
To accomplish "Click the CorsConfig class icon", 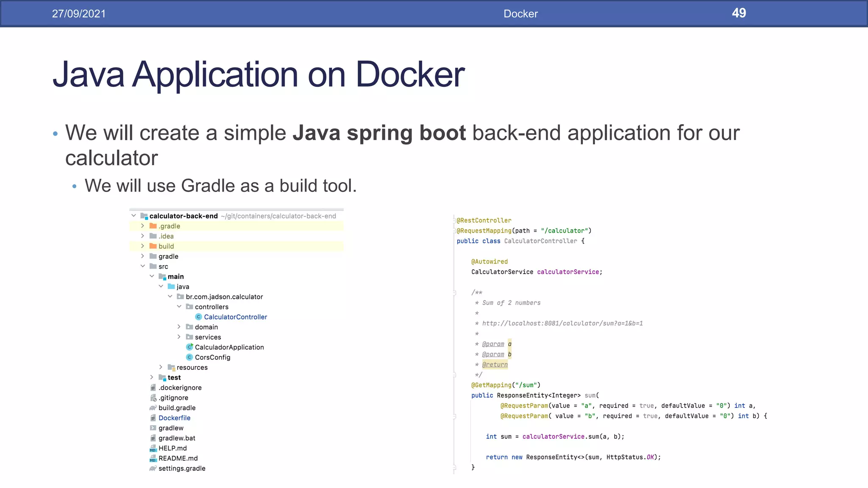I will coord(189,357).
